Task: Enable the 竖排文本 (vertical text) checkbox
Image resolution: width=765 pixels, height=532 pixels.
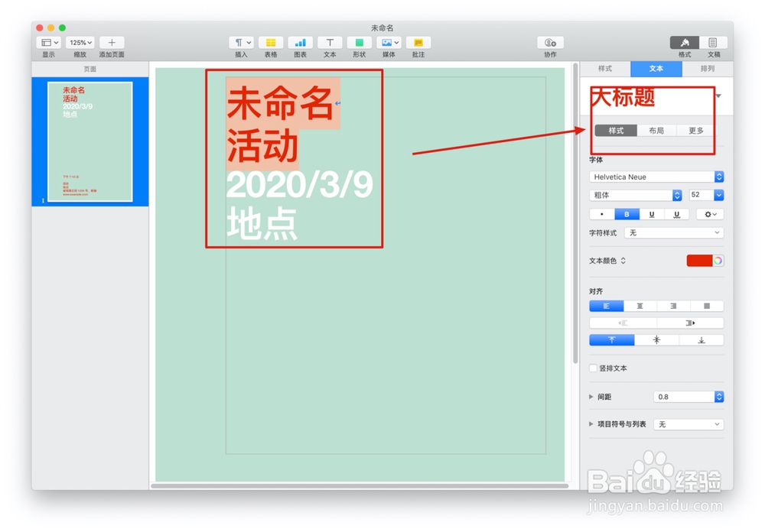Action: pos(593,368)
